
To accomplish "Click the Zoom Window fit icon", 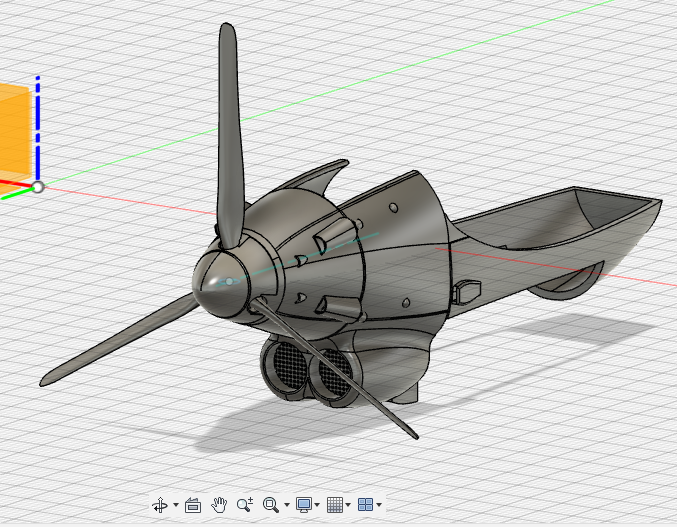I will point(271,505).
